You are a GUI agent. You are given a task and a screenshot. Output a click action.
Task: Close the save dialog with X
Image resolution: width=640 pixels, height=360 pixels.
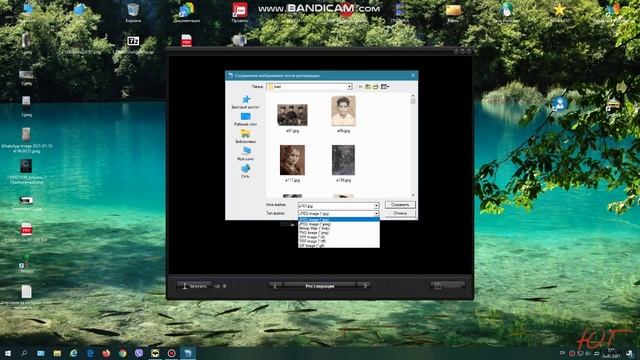pos(413,75)
